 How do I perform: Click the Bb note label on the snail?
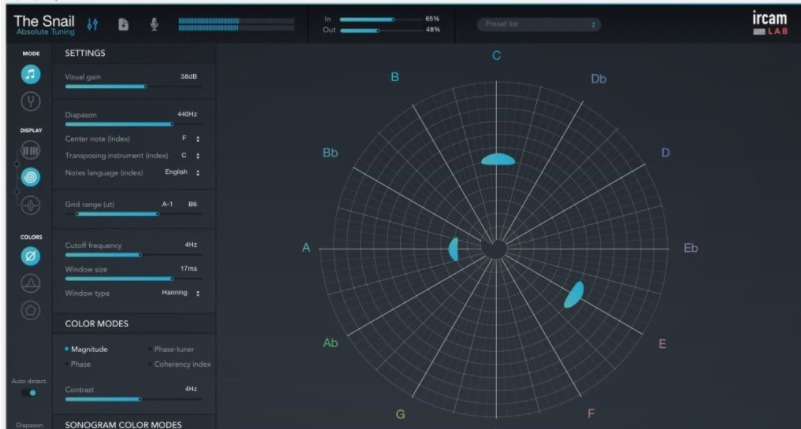click(330, 153)
